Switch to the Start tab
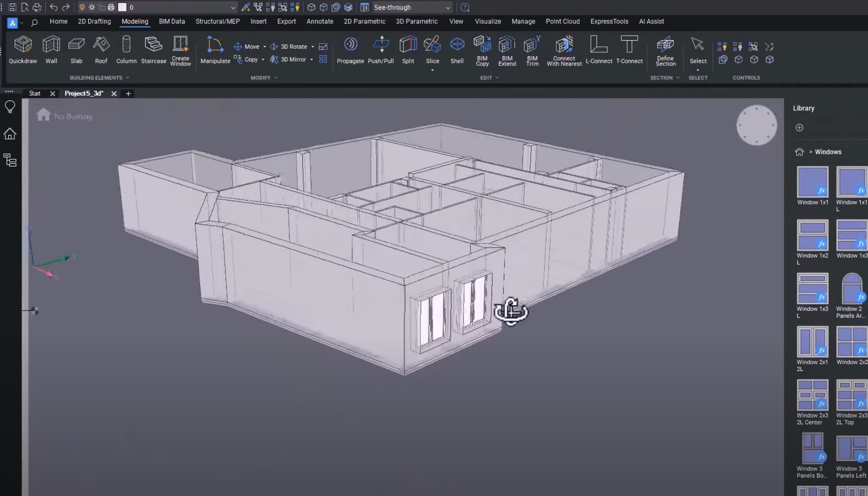Image resolution: width=868 pixels, height=496 pixels. pyautogui.click(x=34, y=93)
